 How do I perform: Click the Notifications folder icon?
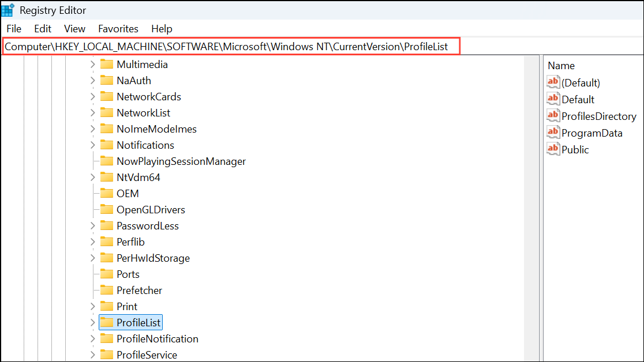(107, 145)
